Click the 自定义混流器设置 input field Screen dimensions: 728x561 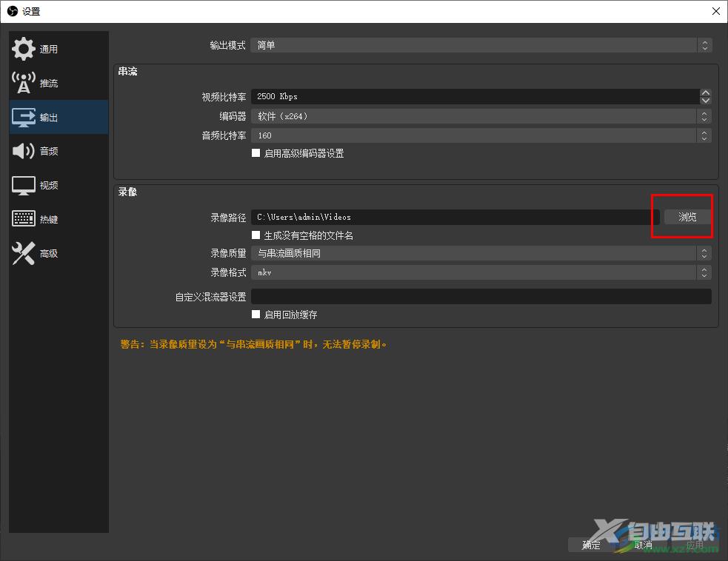pyautogui.click(x=481, y=297)
